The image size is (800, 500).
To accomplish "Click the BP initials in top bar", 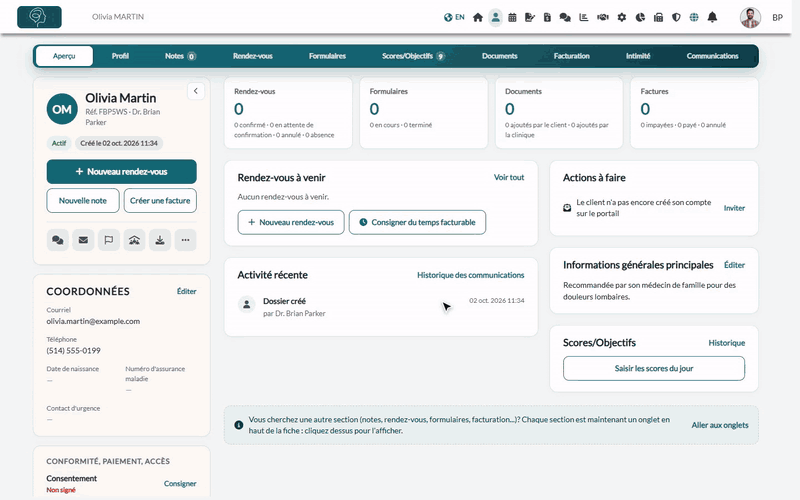I will coord(777,17).
